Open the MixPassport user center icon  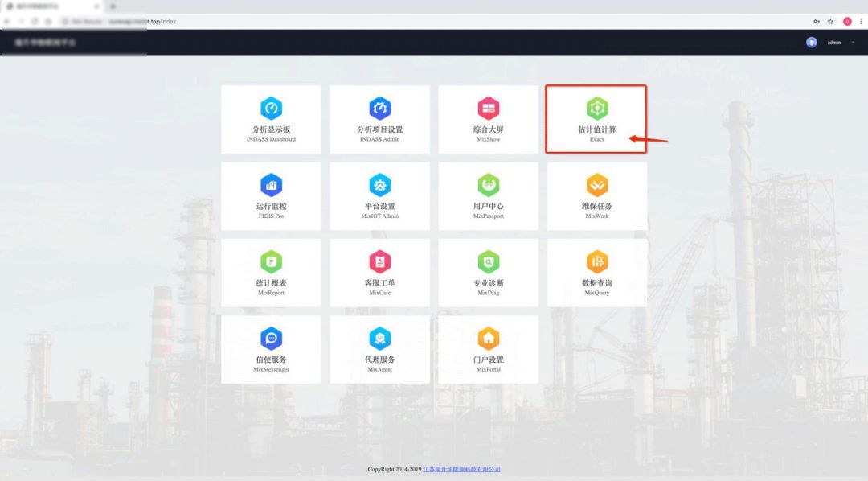pos(488,185)
